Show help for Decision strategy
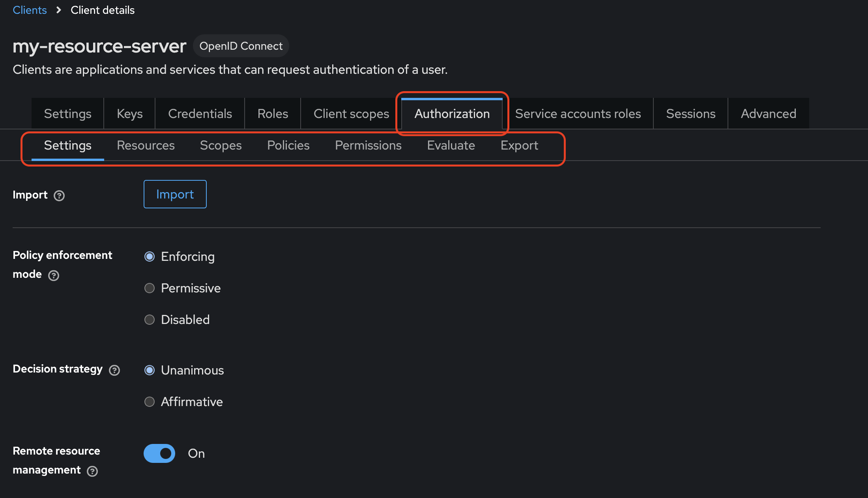This screenshot has width=868, height=498. 114,370
